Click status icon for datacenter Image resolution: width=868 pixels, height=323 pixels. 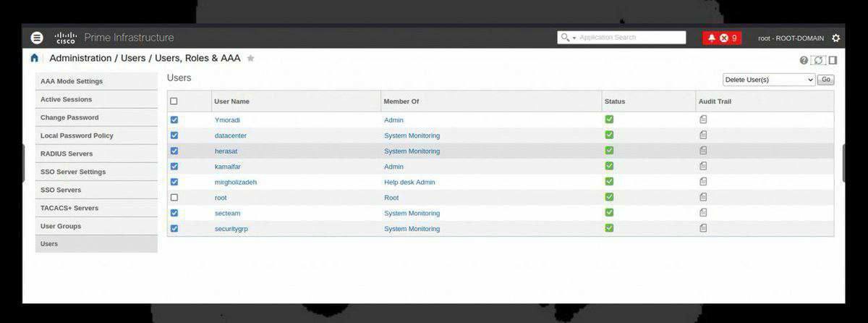pos(609,135)
